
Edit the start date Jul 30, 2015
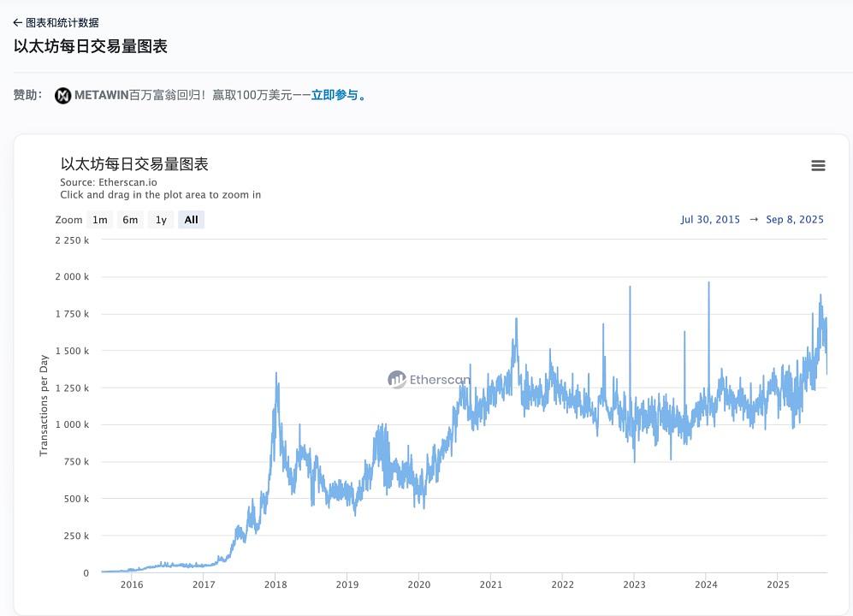tap(710, 220)
